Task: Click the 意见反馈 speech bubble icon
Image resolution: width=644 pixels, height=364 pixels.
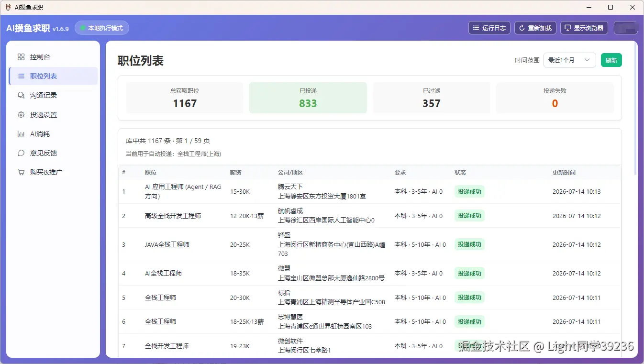Action: (21, 153)
